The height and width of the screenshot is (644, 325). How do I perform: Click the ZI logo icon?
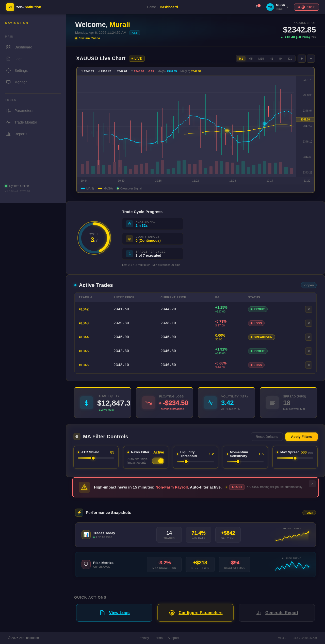tap(10, 7)
